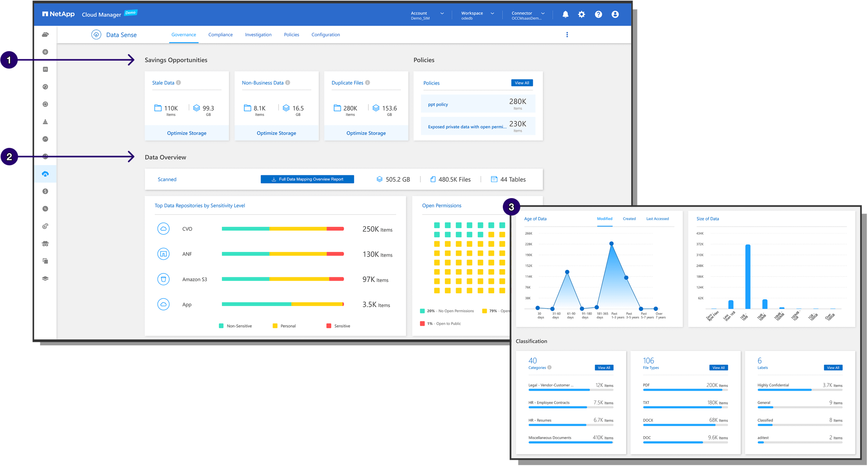The height and width of the screenshot is (466, 868).
Task: Open the user account icon
Action: [x=615, y=14]
